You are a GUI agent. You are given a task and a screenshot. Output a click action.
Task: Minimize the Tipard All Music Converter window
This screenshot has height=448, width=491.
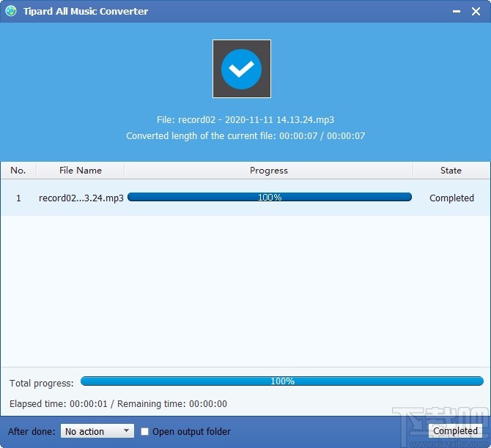[457, 11]
